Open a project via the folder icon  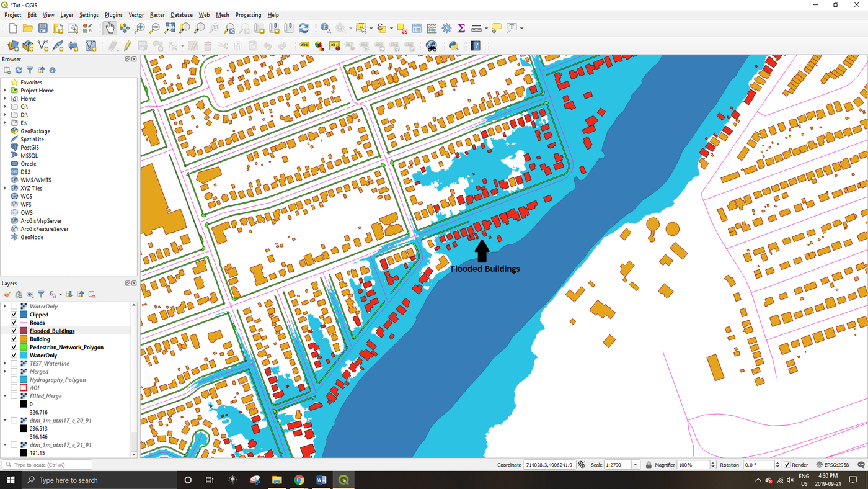point(28,28)
